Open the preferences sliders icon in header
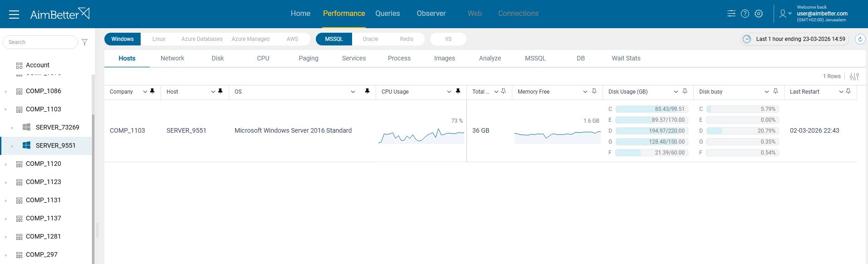 (731, 14)
